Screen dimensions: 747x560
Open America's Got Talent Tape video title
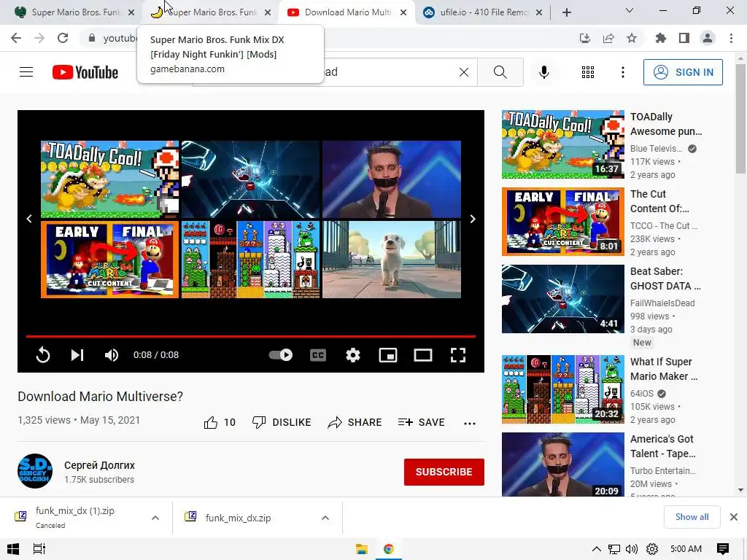tap(662, 446)
